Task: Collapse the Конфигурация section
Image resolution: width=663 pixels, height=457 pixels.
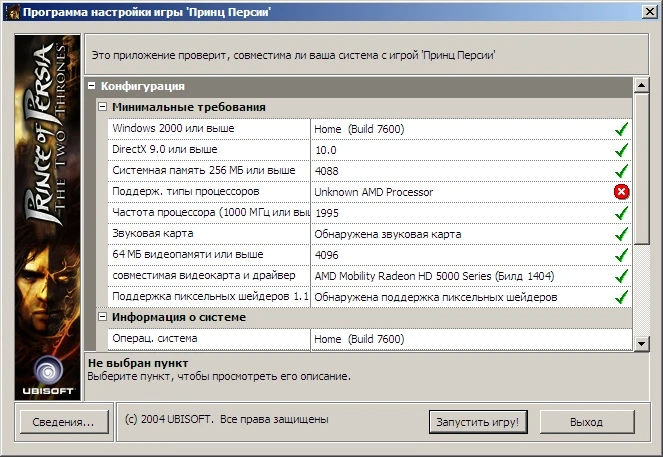Action: coord(92,87)
